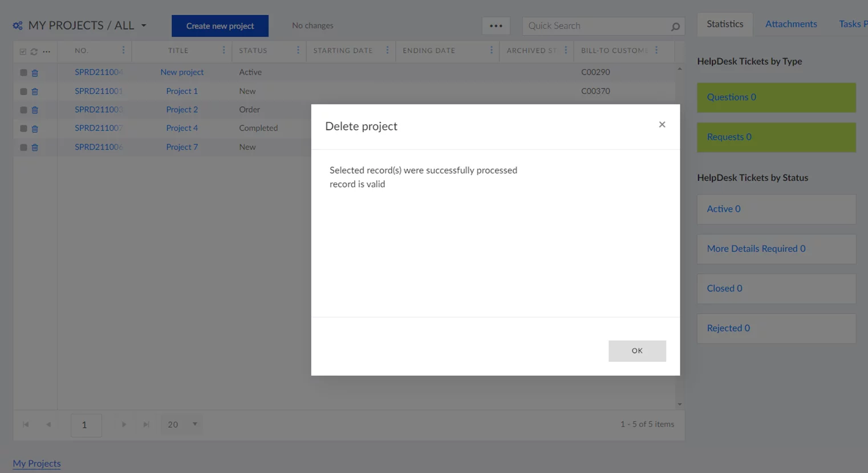Select the checkbox for Project 4 row
This screenshot has height=473, width=868.
coord(23,128)
